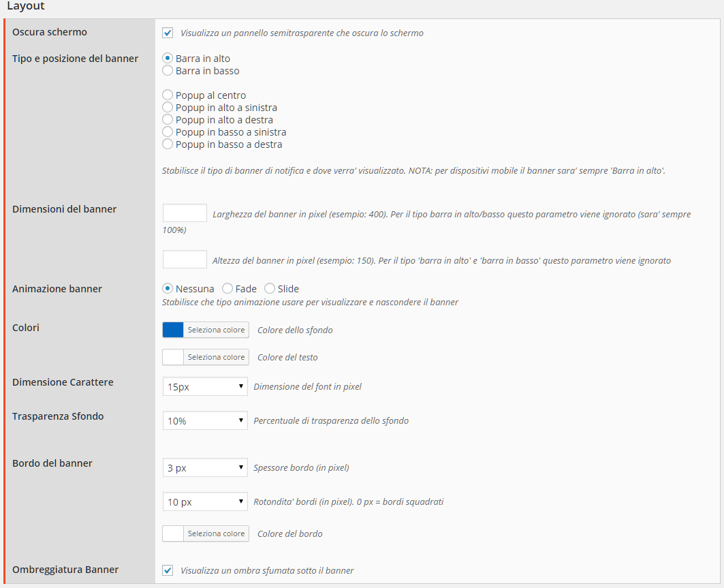Click the 'Spessore bordo (in pixel)' hint
This screenshot has height=588, width=724.
[301, 468]
